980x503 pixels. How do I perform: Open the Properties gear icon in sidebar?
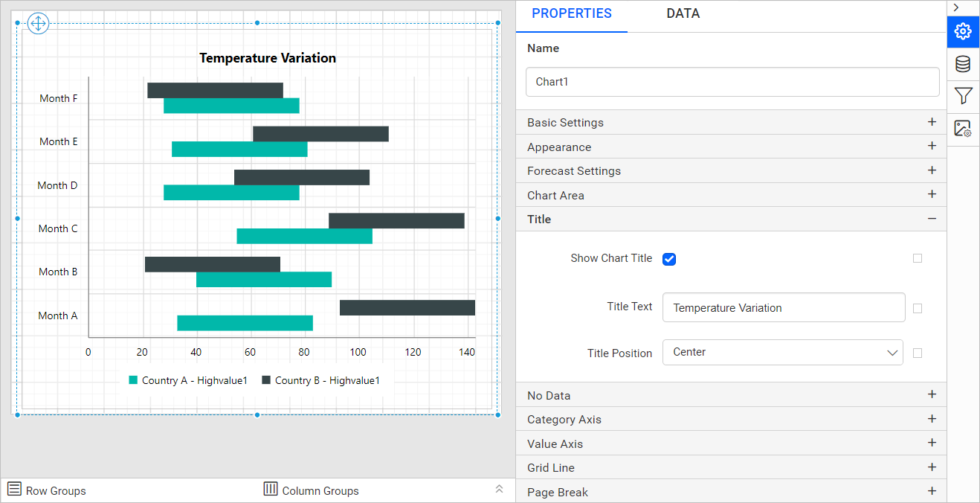(963, 31)
